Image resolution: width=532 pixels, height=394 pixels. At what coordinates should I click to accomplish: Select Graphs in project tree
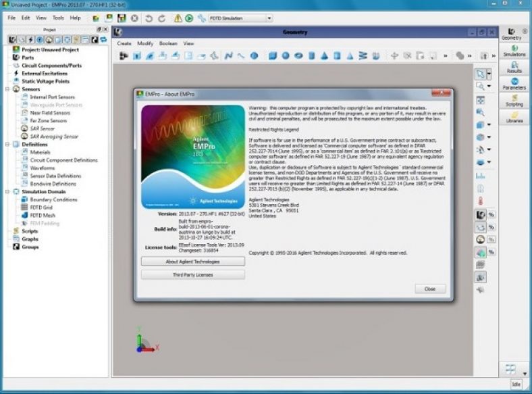coord(30,239)
